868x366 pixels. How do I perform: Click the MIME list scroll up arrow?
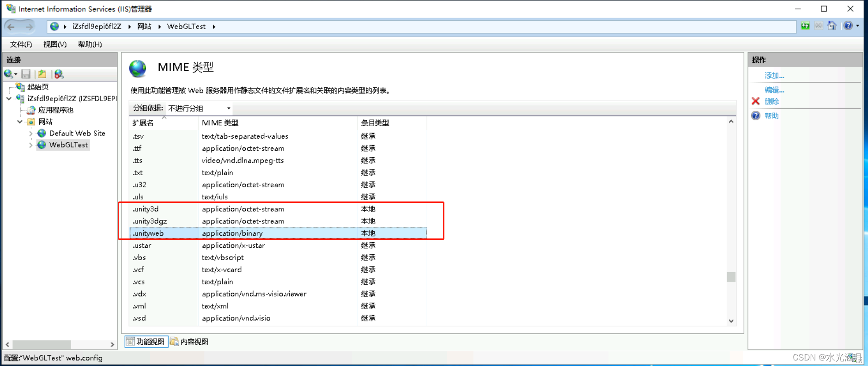coord(731,122)
